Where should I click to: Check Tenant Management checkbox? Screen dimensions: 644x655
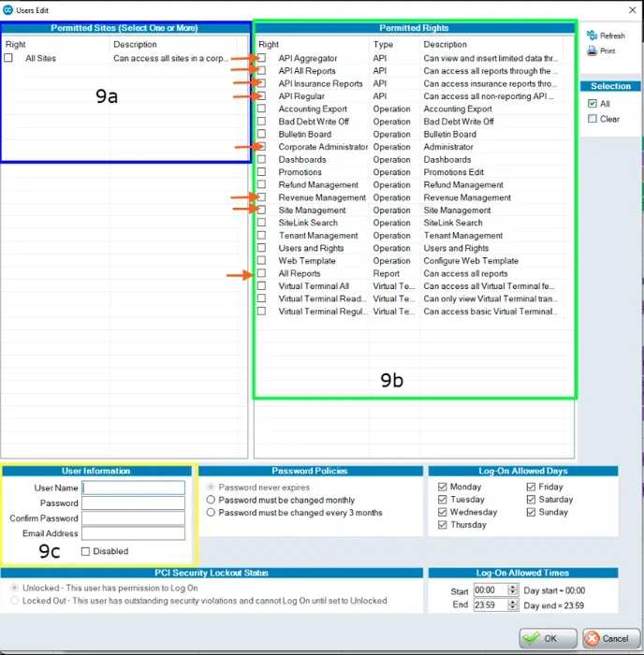click(x=261, y=235)
